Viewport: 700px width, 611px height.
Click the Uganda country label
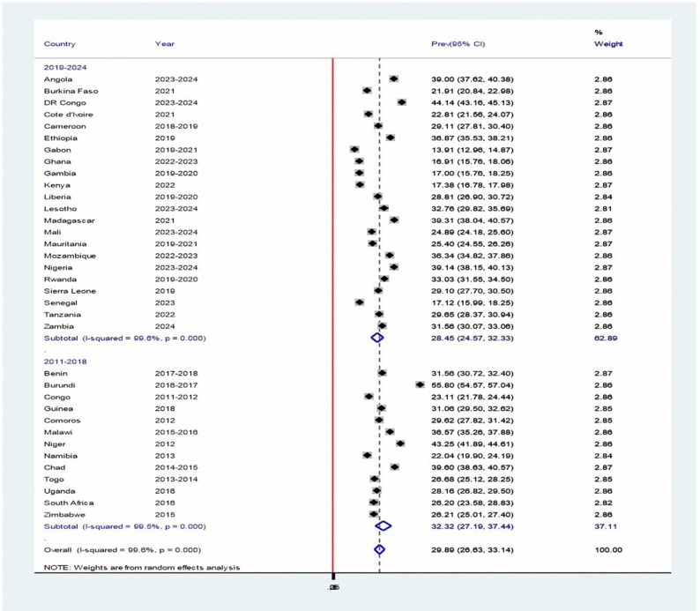click(x=59, y=491)
